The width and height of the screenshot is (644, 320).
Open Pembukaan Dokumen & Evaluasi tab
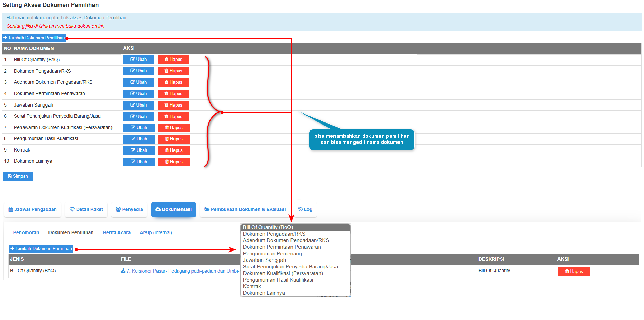tap(245, 210)
